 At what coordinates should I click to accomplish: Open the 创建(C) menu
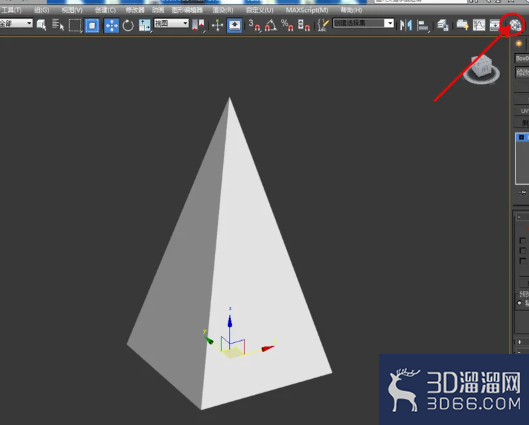(105, 10)
